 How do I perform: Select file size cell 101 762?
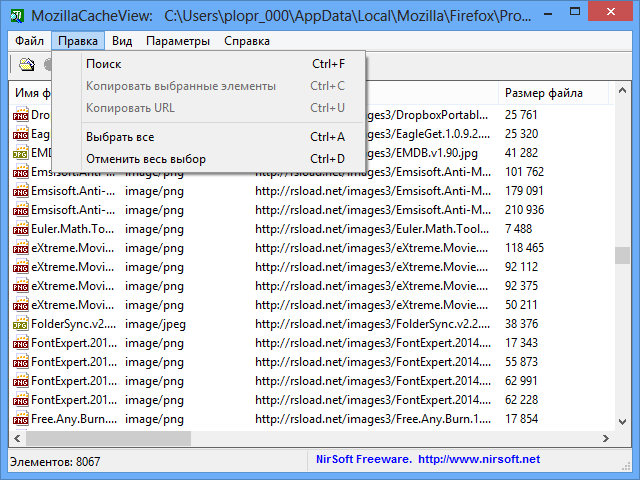524,172
